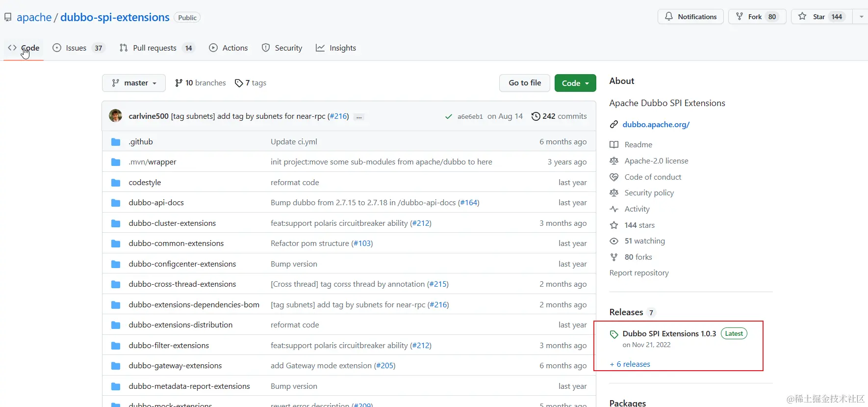Expand the green Code dropdown

[x=575, y=83]
